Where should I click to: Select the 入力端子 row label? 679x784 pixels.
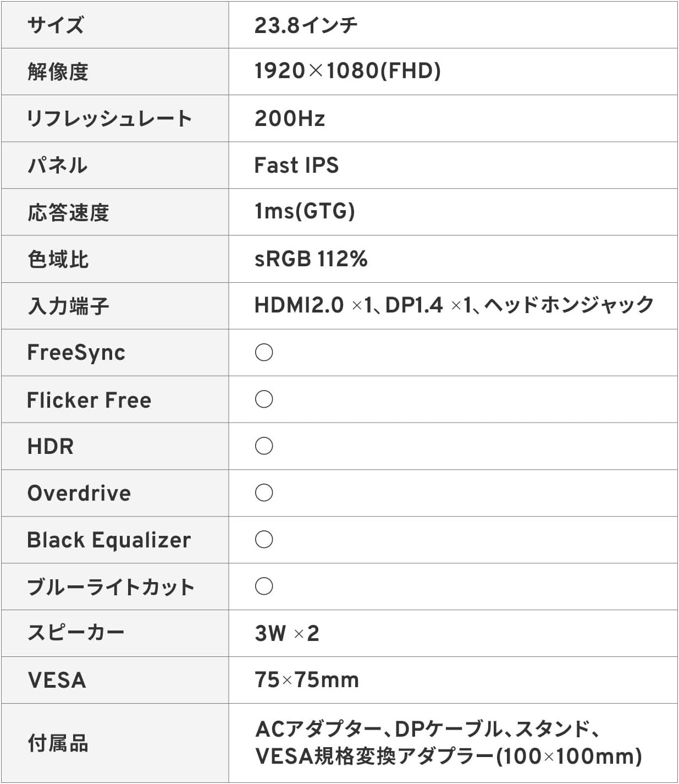68,306
